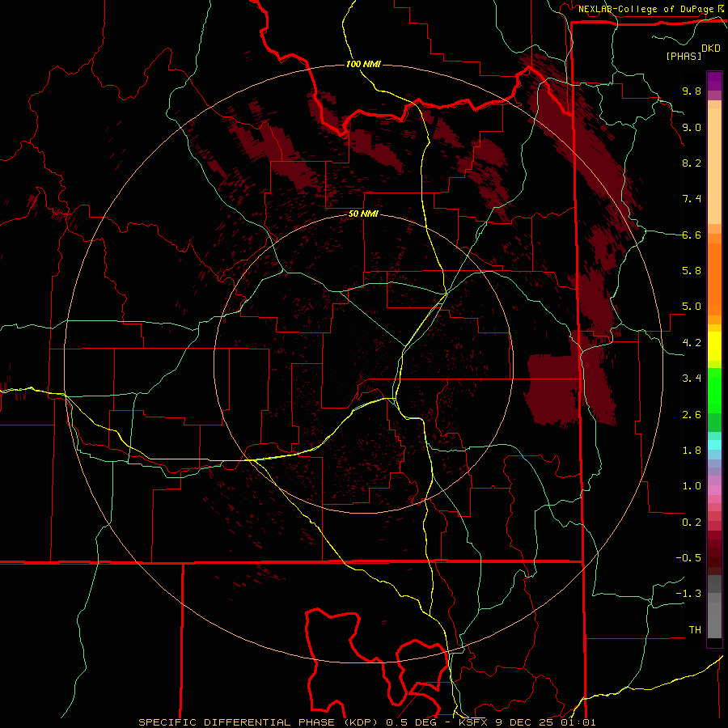Click the 1.0 value on the color scale
The height and width of the screenshot is (728, 728).
point(692,486)
